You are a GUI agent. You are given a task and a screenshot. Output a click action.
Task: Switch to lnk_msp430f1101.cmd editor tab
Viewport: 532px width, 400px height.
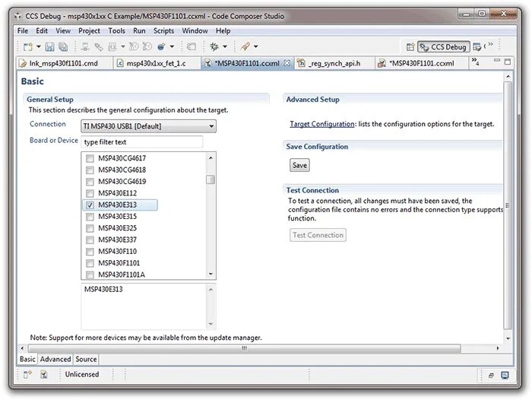pyautogui.click(x=63, y=63)
